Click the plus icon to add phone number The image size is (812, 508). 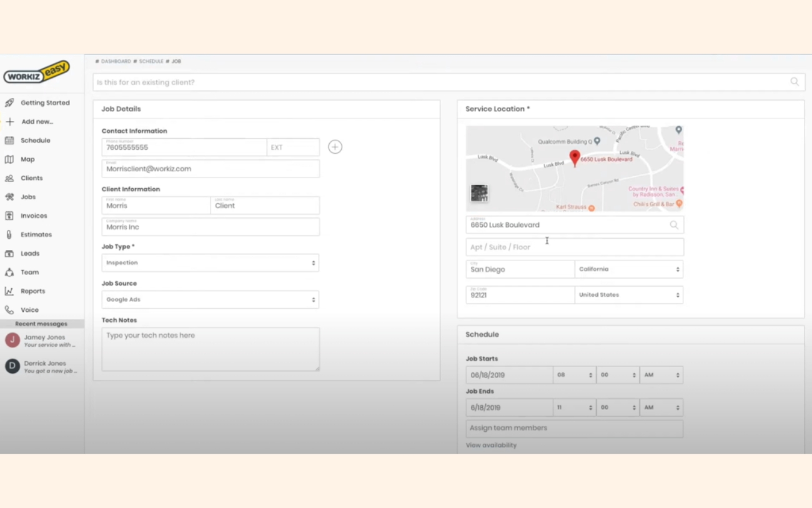tap(335, 147)
